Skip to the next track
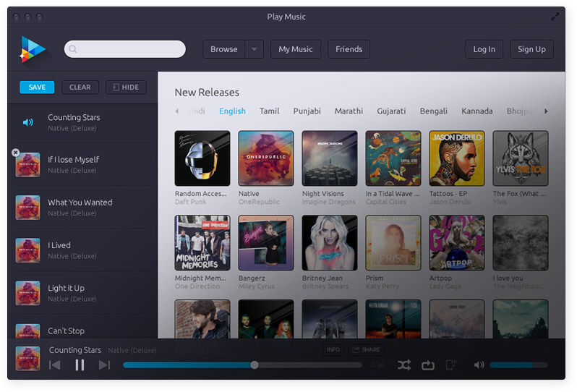The width and height of the screenshot is (577, 392). (x=105, y=365)
